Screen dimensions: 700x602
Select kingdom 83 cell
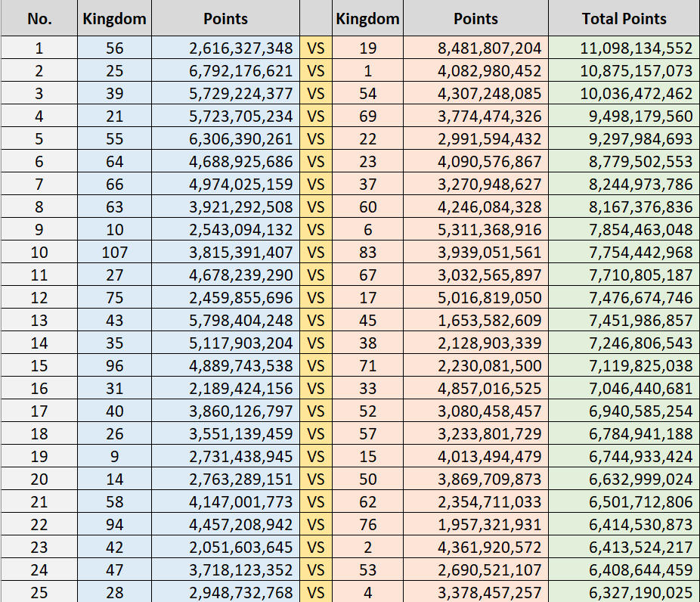[x=367, y=253]
